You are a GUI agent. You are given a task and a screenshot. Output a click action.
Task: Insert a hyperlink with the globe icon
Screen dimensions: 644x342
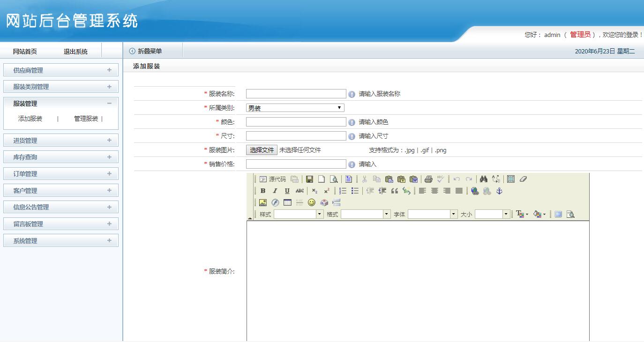click(475, 191)
